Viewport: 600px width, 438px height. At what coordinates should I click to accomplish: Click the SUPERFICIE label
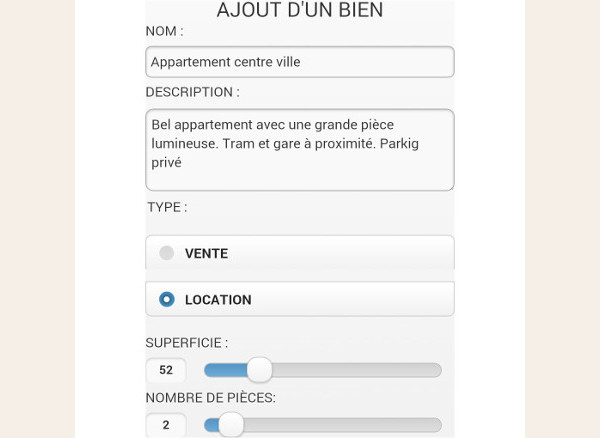186,342
